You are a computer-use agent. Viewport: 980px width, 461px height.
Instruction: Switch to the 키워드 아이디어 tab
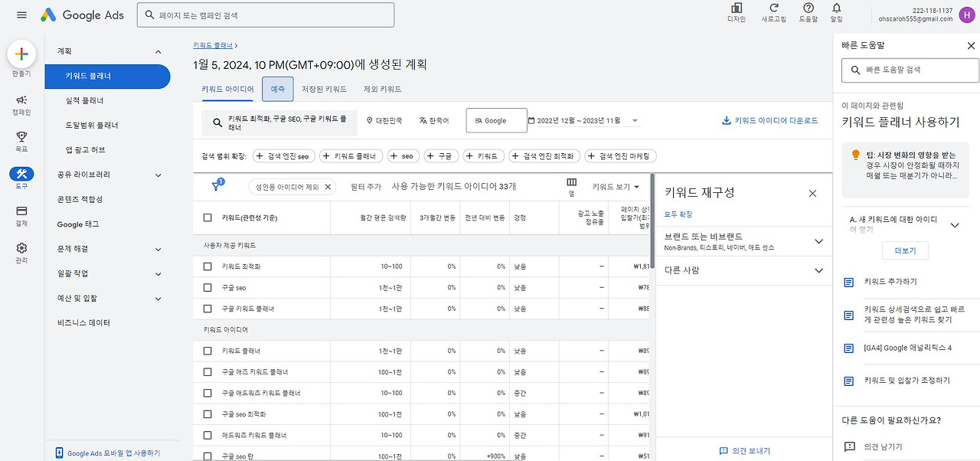pos(227,89)
